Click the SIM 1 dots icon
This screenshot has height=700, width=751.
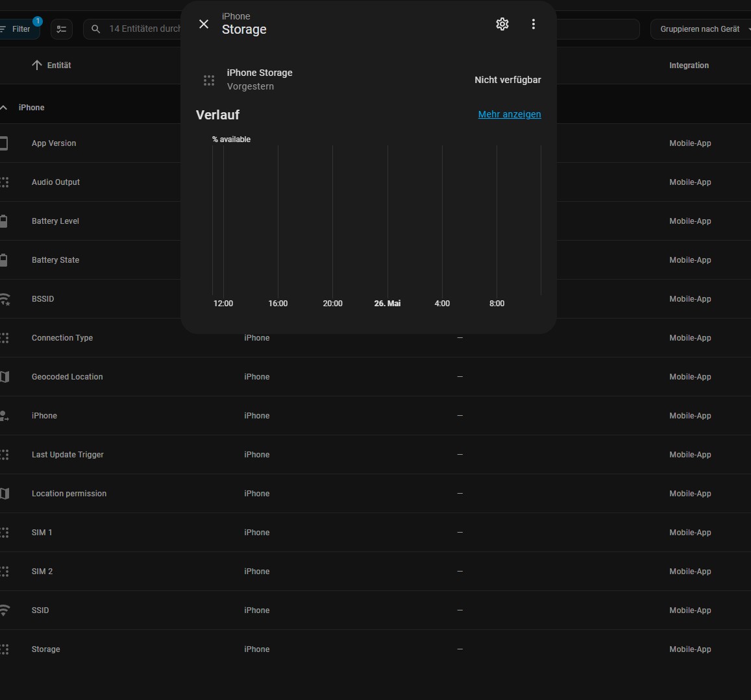(x=5, y=532)
